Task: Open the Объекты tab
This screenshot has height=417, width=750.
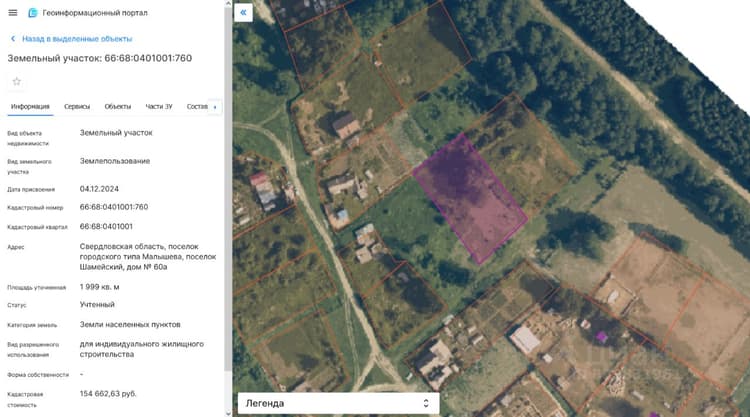Action: 118,106
